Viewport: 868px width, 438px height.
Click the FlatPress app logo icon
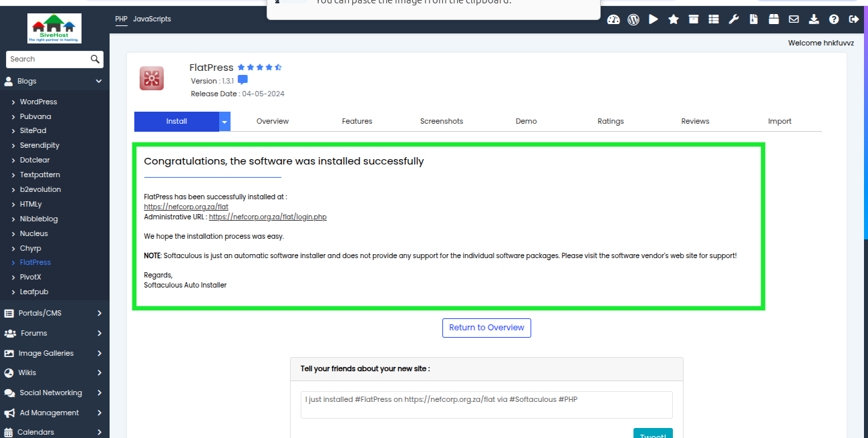[152, 78]
